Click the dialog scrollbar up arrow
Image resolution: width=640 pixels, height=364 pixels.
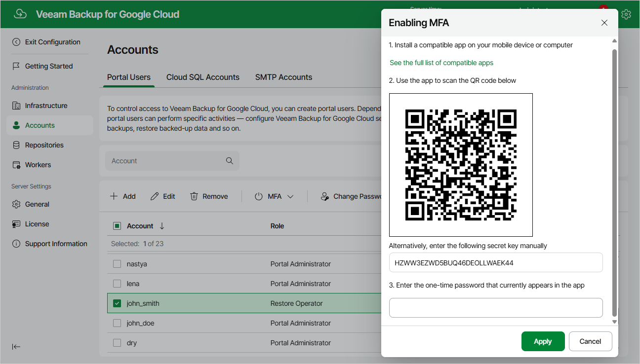(x=615, y=41)
